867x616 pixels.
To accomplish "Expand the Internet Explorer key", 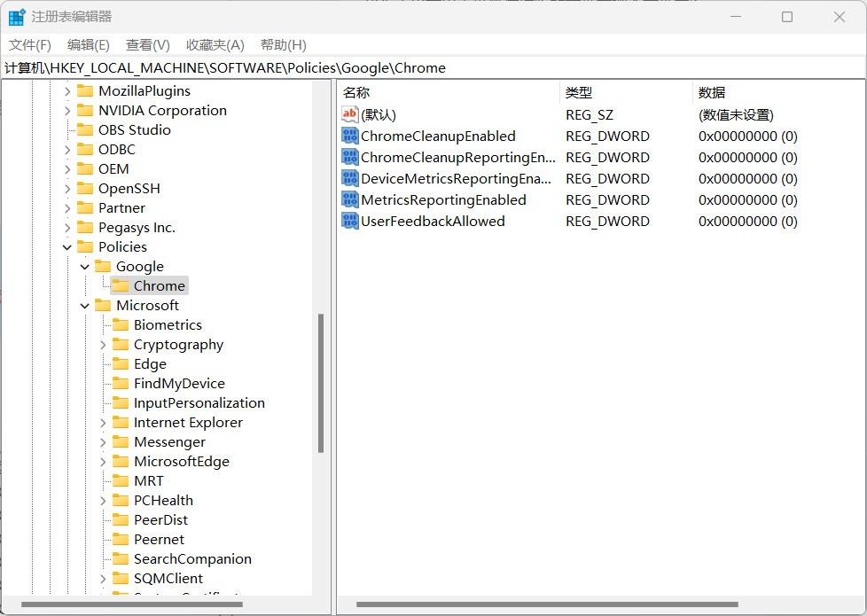I will [x=103, y=423].
